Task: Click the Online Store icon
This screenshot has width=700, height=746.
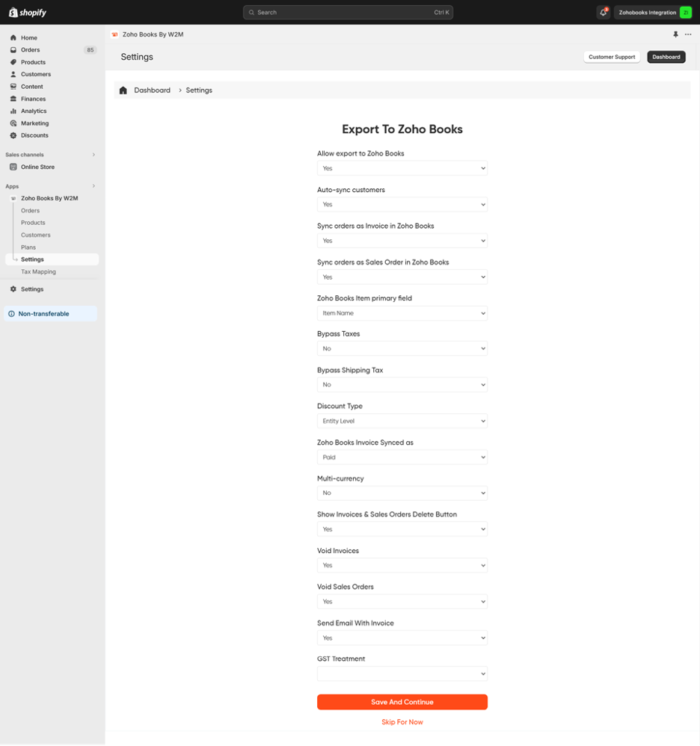Action: coord(12,167)
